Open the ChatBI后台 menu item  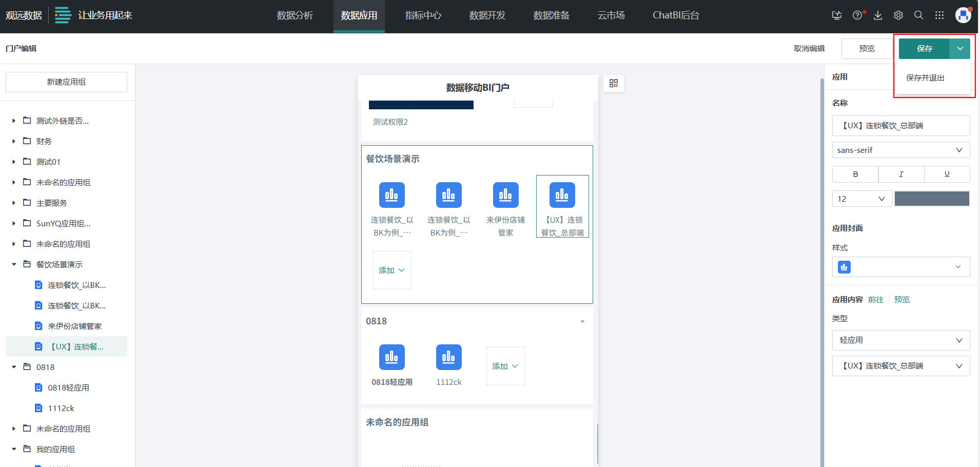(676, 15)
